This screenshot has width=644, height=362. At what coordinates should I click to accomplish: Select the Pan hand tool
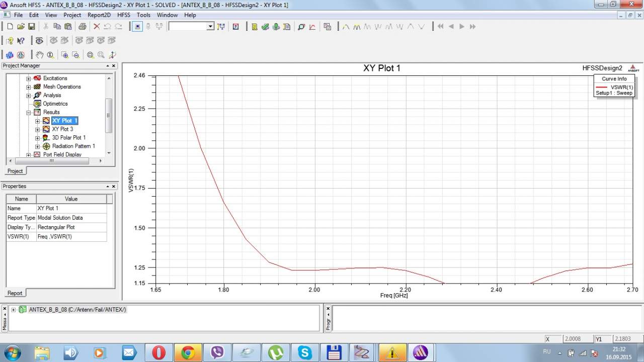coord(39,55)
